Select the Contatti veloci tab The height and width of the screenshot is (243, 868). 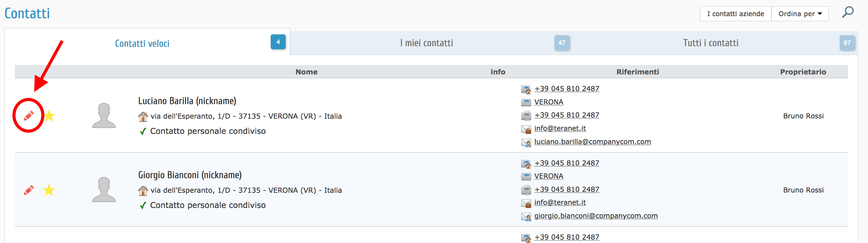[142, 43]
